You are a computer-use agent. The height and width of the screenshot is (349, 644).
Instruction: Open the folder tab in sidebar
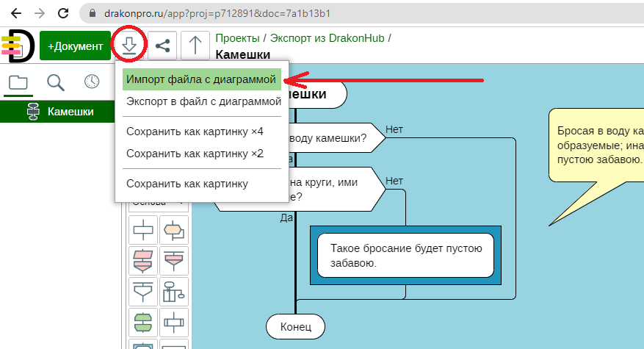[18, 82]
